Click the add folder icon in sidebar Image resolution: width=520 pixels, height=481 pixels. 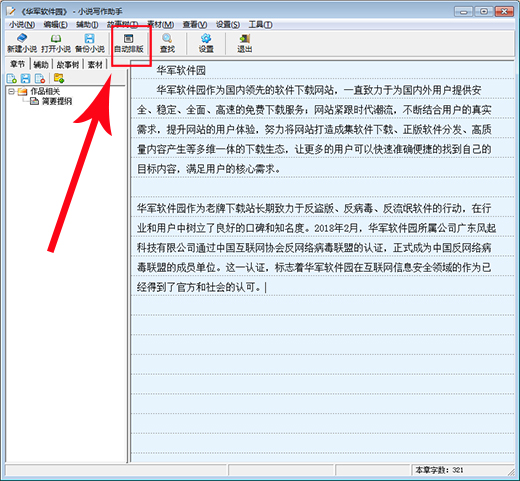59,78
